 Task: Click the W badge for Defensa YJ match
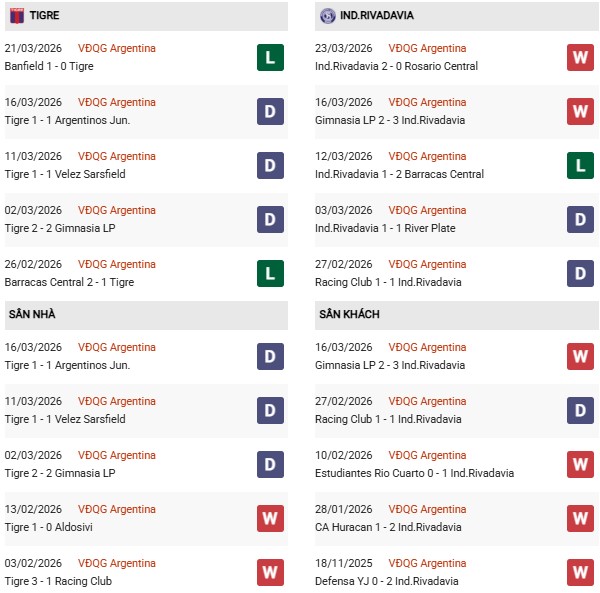(580, 572)
